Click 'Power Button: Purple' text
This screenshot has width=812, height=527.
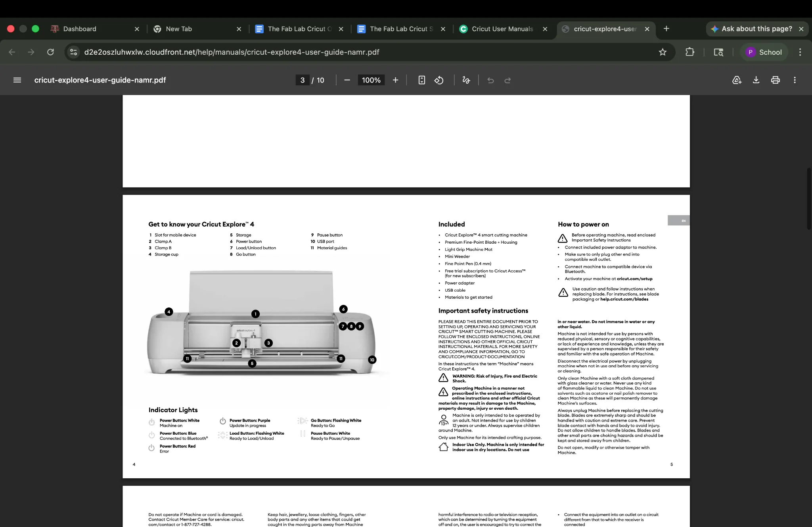[250, 420]
